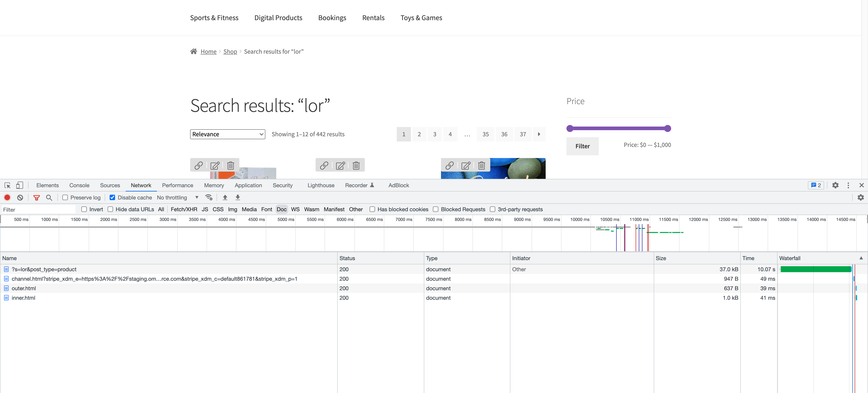Open DevTools three-dot customize menu
The width and height of the screenshot is (868, 393).
(x=848, y=185)
